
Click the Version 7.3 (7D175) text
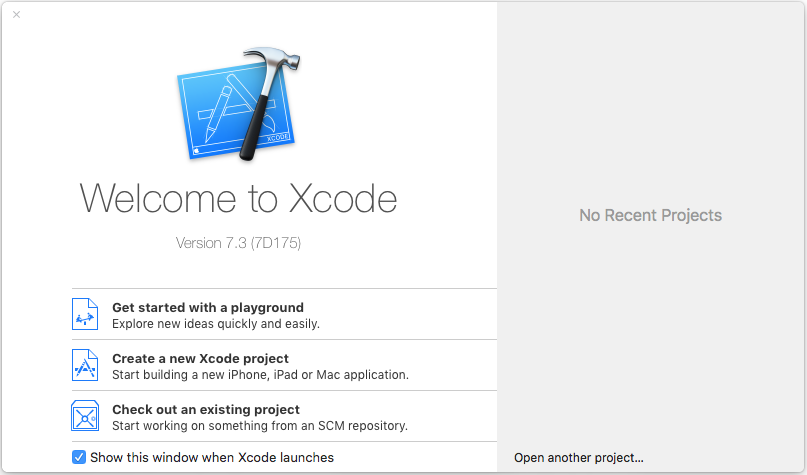click(238, 242)
